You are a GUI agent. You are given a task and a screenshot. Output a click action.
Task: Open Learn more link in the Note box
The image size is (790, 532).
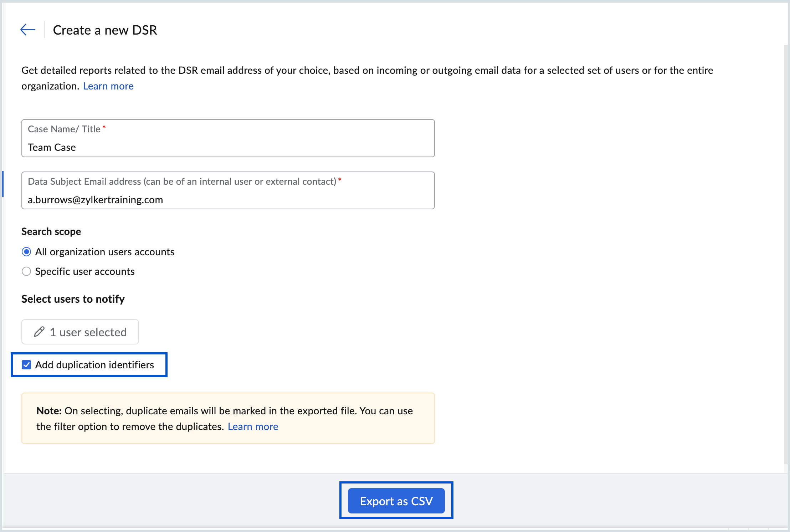point(253,426)
